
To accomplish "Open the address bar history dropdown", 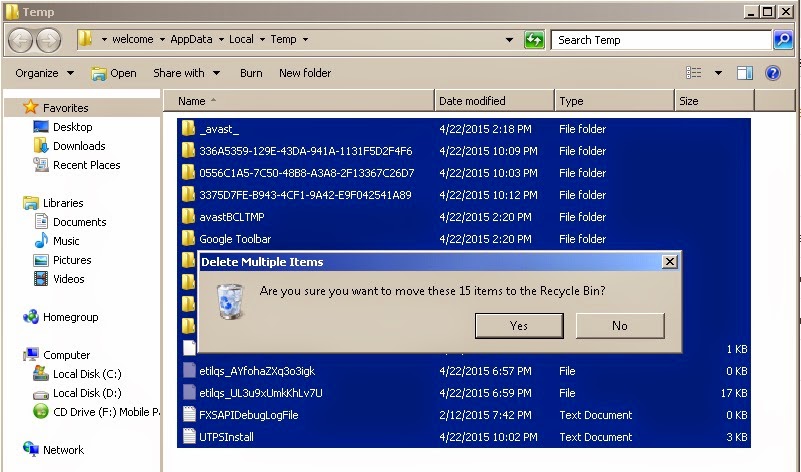I will 509,40.
